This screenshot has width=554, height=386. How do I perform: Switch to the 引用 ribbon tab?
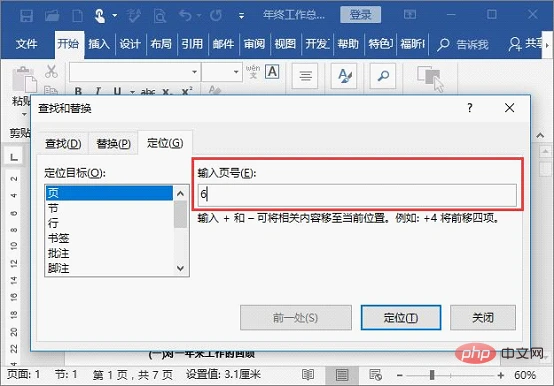click(192, 44)
